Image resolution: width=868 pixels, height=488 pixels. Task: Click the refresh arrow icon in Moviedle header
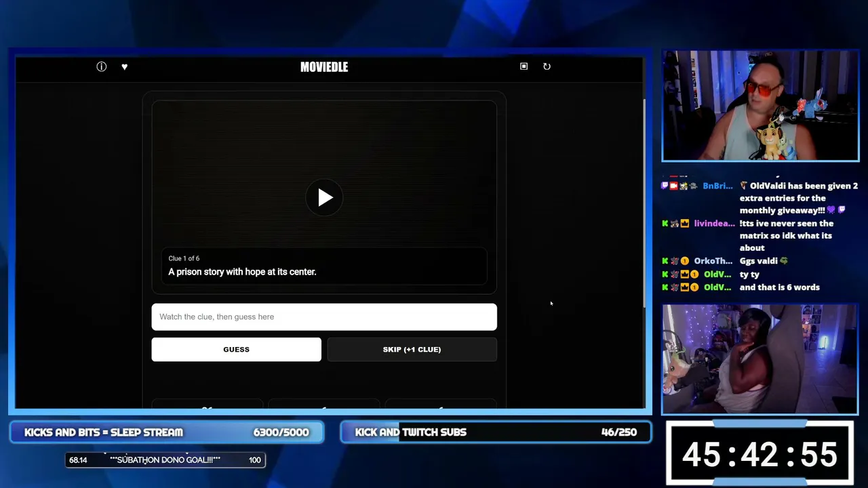(547, 66)
